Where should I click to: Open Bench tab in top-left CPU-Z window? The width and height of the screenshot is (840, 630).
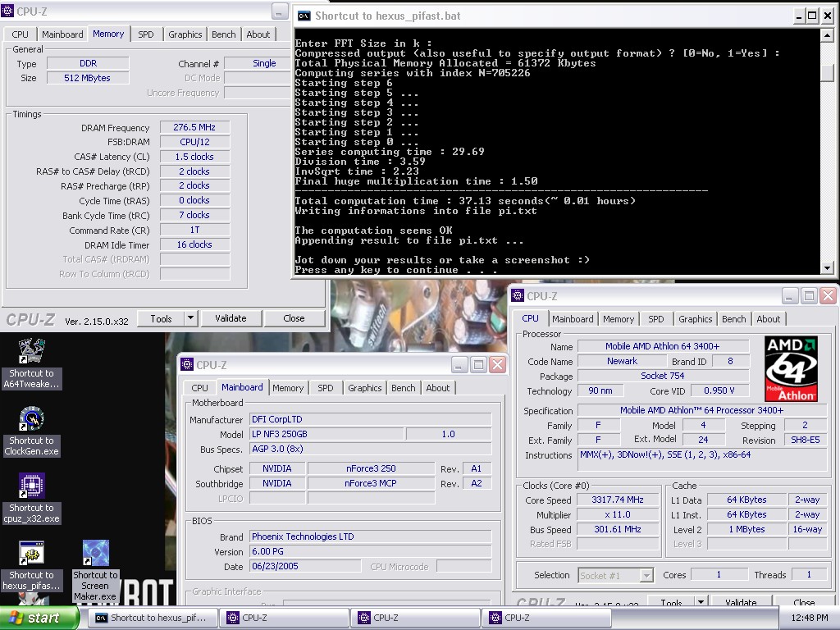click(x=224, y=34)
